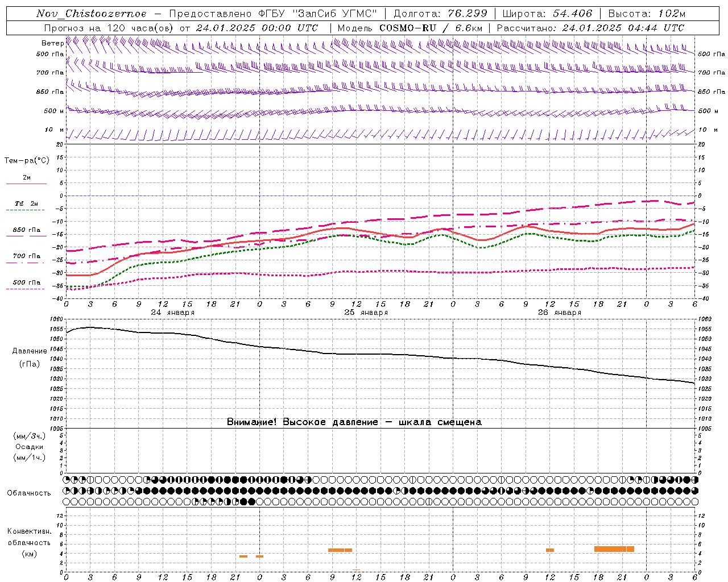Viewport: 728px width, 582px height.
Task: Select the 'Предоставлено ФГБУ "ЗапСиб УГМС"' text
Action: point(273,14)
